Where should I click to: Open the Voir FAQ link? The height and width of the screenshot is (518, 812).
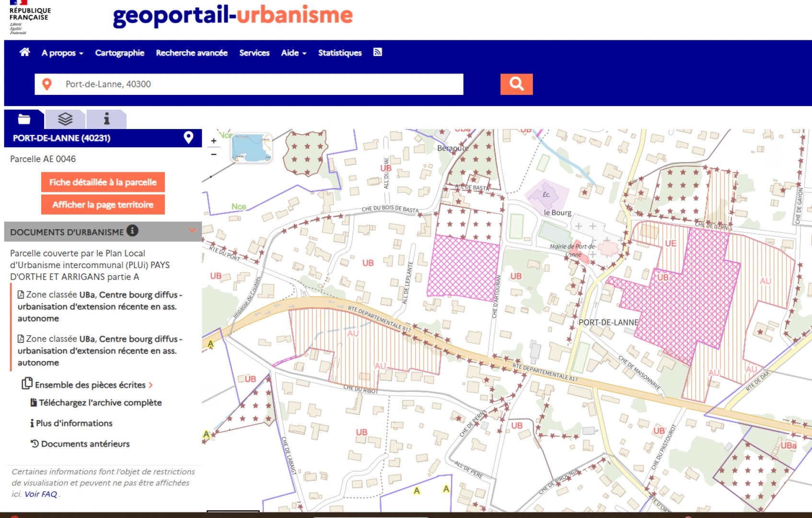point(41,494)
